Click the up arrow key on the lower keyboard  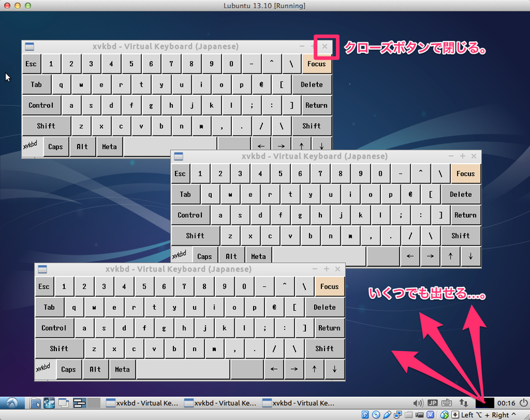314,369
